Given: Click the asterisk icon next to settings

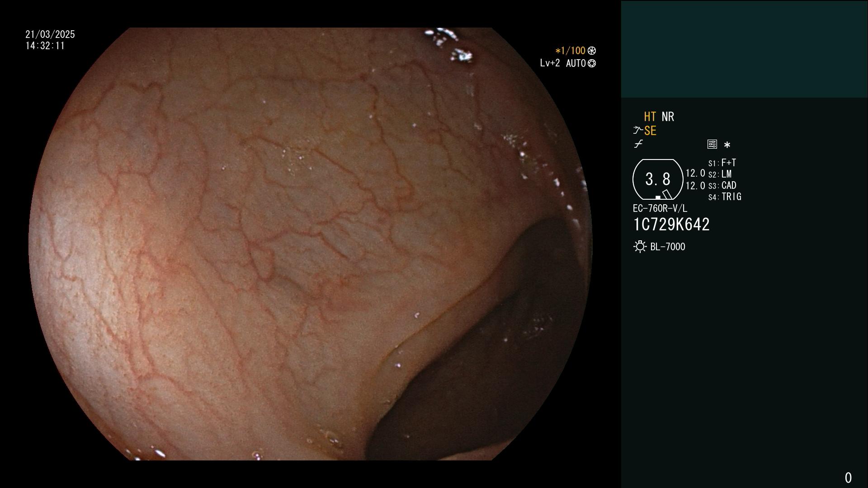Looking at the screenshot, I should 727,145.
